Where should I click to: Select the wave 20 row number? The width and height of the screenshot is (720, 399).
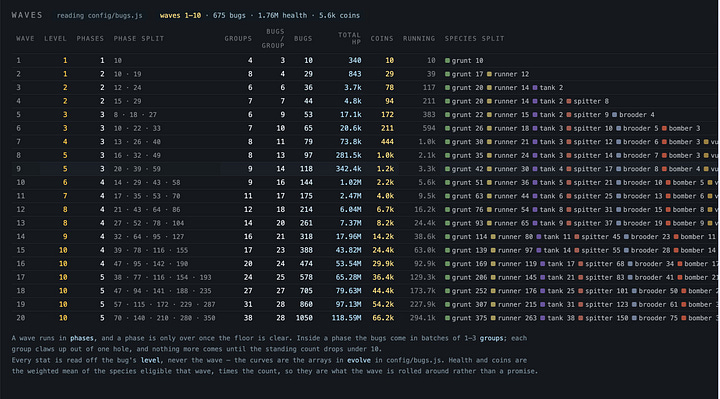point(21,318)
